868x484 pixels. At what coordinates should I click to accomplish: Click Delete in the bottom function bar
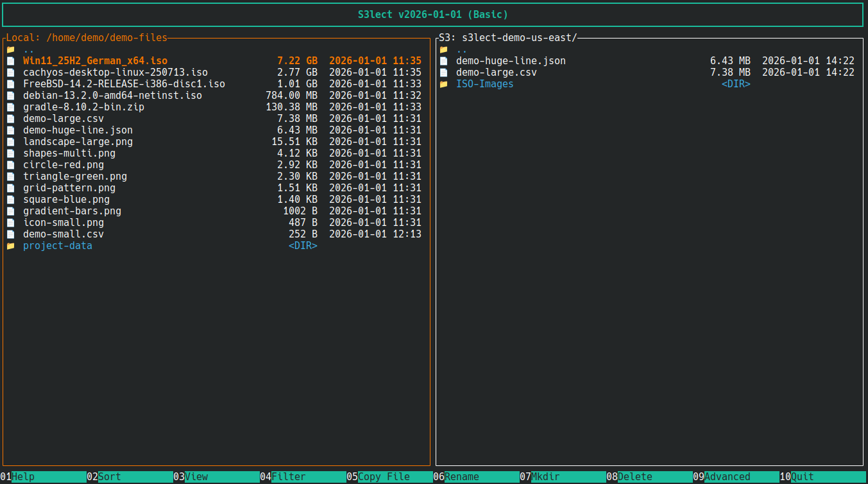634,476
